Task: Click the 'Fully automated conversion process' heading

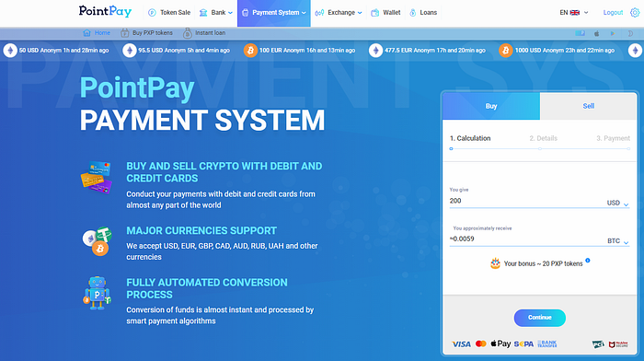Action: [207, 288]
